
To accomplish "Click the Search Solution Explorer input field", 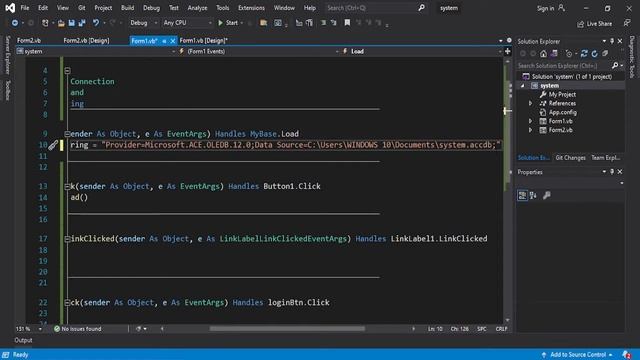I will (564, 65).
